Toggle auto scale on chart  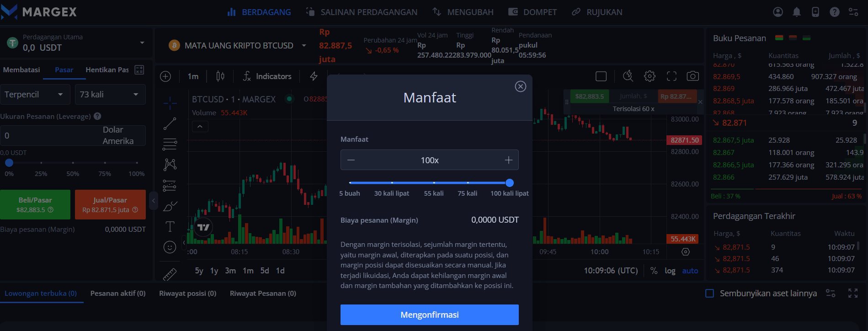(690, 271)
